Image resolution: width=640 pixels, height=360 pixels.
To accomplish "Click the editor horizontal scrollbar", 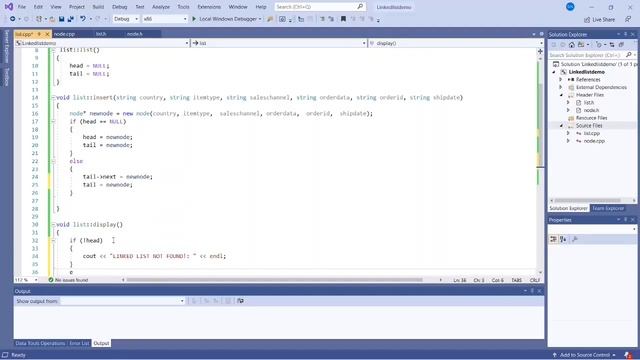I will [x=274, y=280].
